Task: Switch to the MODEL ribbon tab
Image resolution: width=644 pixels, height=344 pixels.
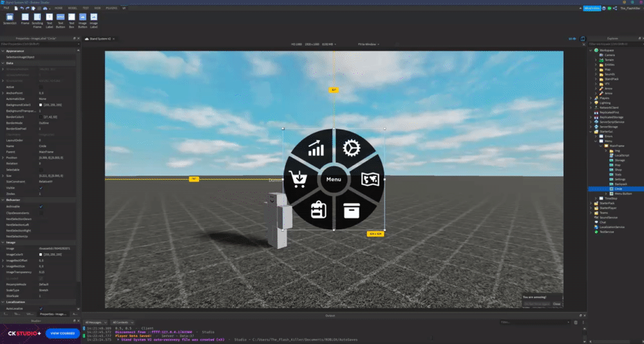Action: tap(72, 8)
